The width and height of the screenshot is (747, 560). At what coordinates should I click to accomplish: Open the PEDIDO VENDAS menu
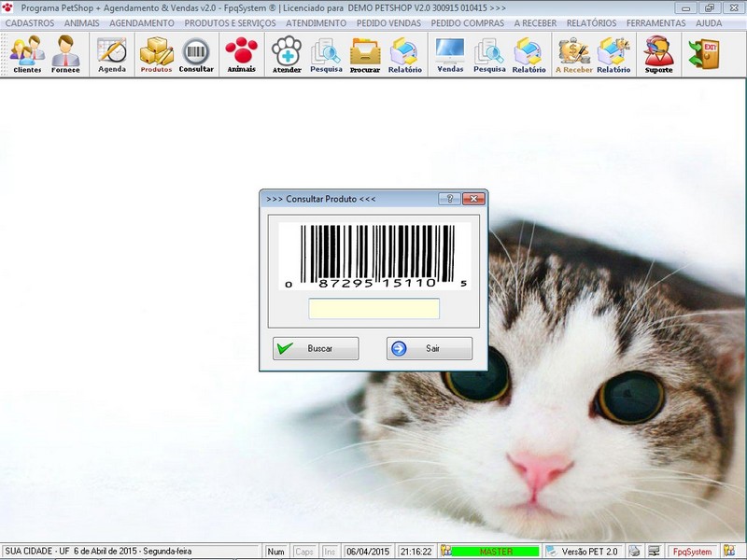[388, 22]
